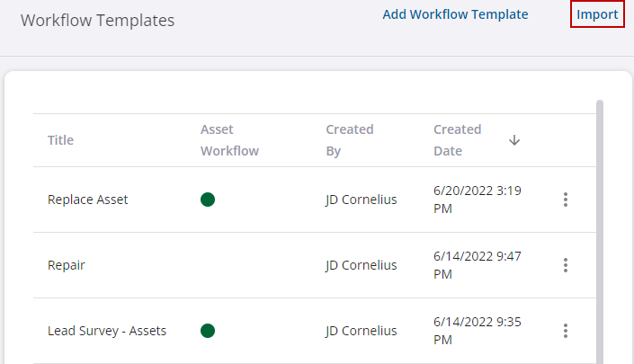
Task: Click the Workflow Templates page heading
Action: tap(97, 21)
